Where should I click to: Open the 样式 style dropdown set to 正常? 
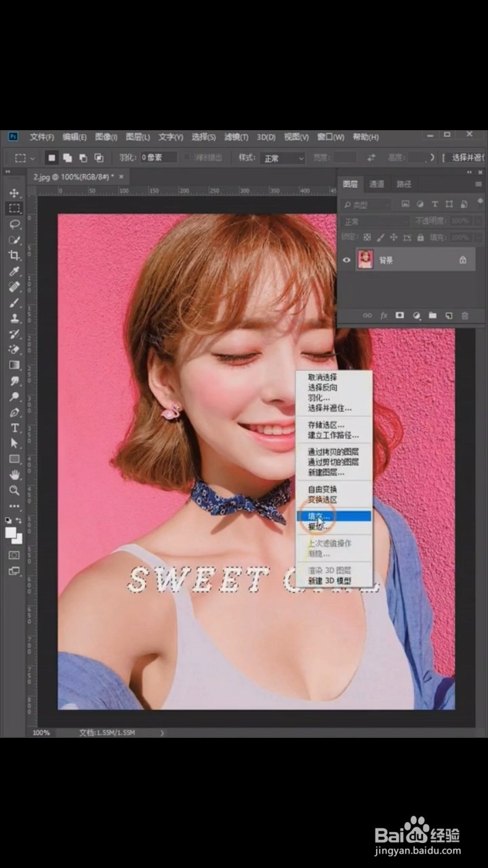[283, 158]
